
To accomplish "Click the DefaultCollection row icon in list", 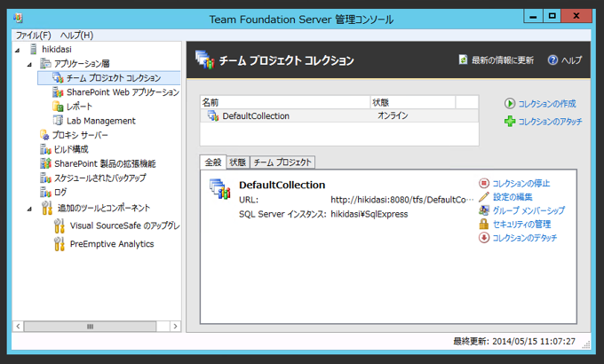I will [x=213, y=115].
